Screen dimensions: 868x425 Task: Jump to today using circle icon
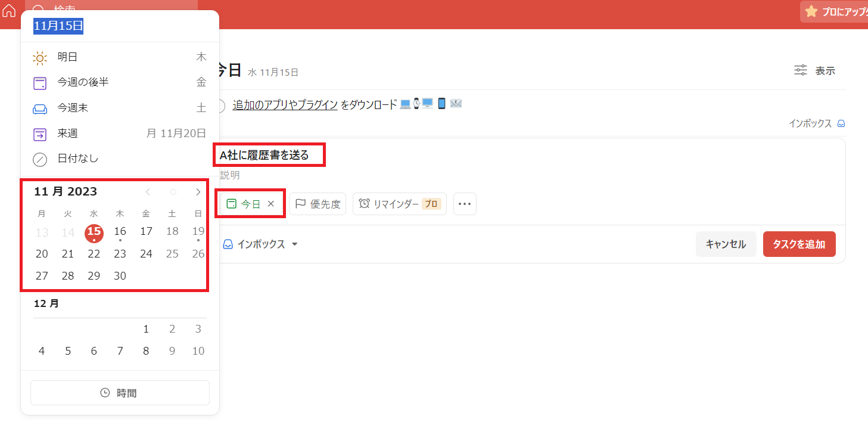(173, 192)
